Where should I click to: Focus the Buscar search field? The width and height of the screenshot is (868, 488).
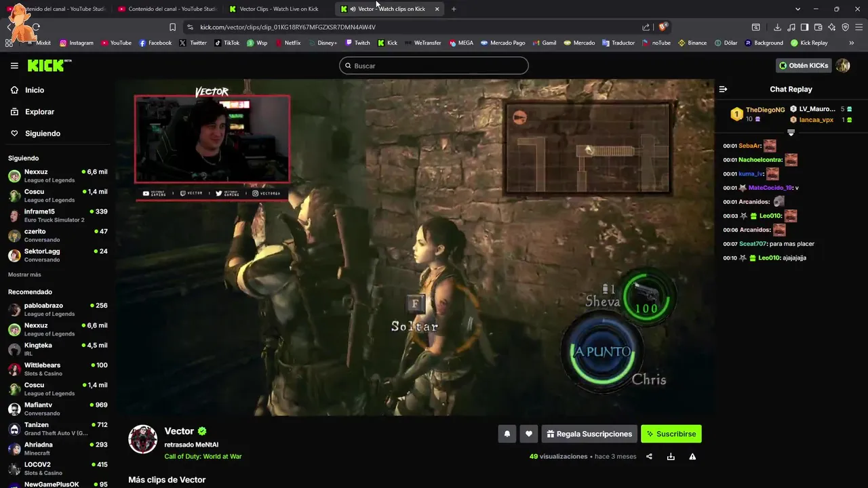coord(434,66)
